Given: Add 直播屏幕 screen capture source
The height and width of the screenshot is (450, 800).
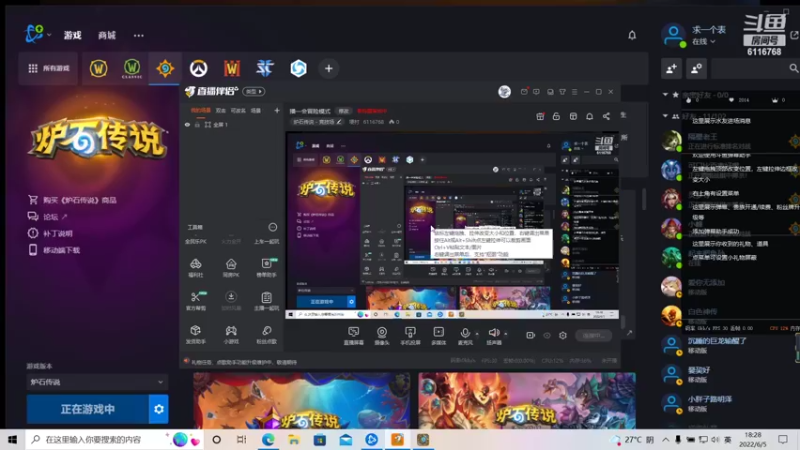Looking at the screenshot, I should pyautogui.click(x=354, y=336).
